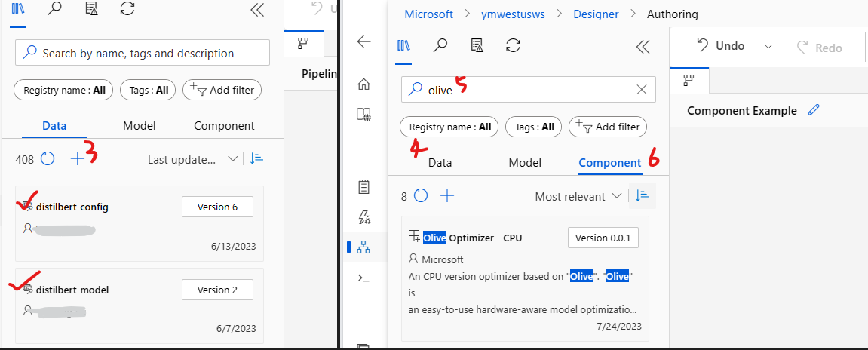Switch to the Component tab in left panel
Viewport: 868px width, 350px height.
tap(224, 126)
